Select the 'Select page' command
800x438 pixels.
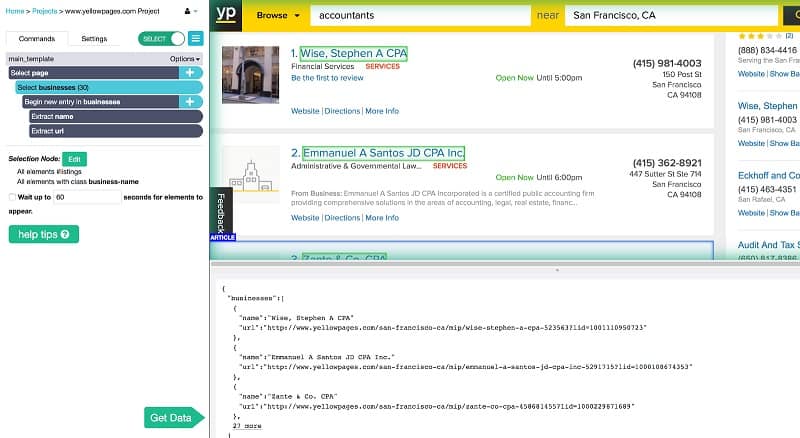pyautogui.click(x=94, y=72)
